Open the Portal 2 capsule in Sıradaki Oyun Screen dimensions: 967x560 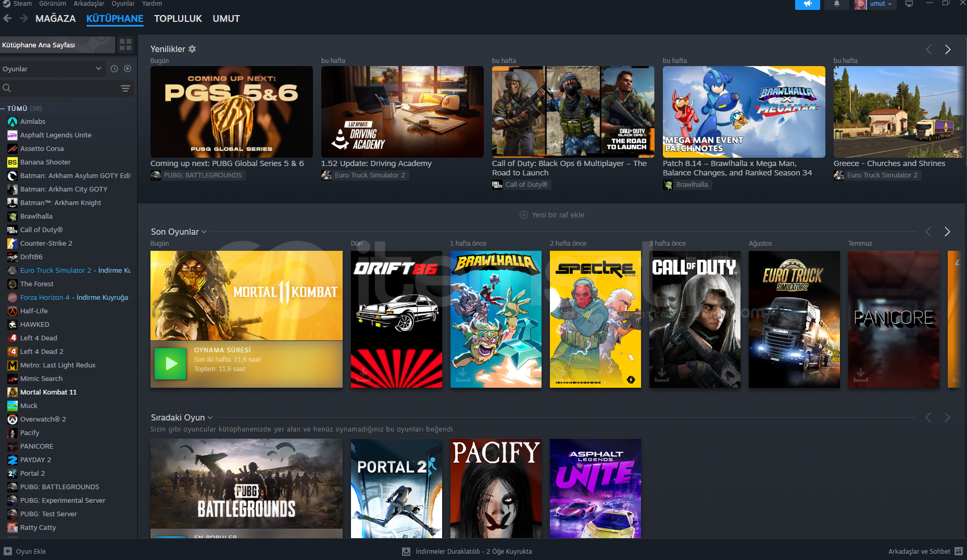coord(396,488)
